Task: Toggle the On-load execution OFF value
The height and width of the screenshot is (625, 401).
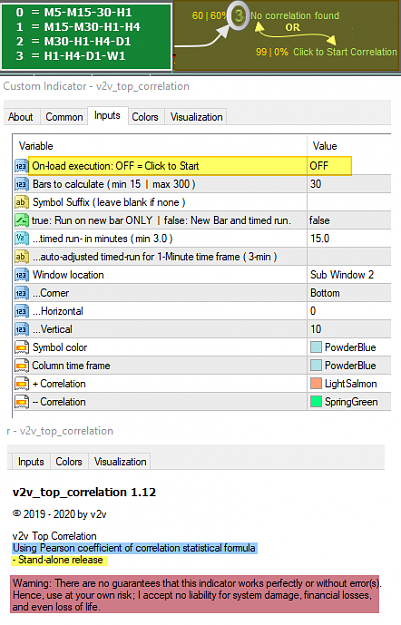Action: coord(329,166)
